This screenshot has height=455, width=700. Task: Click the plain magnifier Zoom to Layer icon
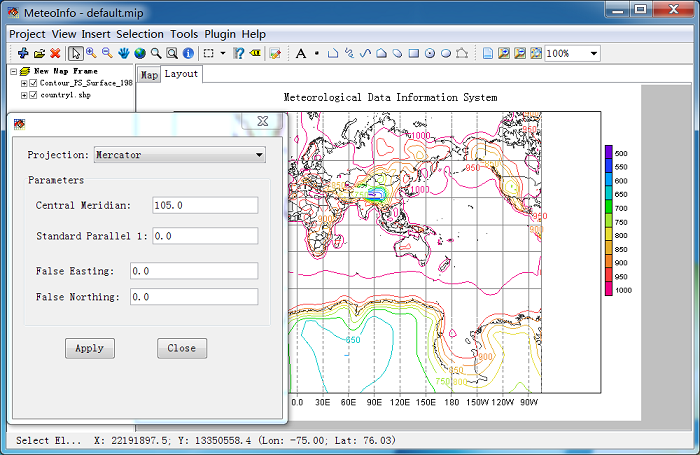pyautogui.click(x=156, y=53)
